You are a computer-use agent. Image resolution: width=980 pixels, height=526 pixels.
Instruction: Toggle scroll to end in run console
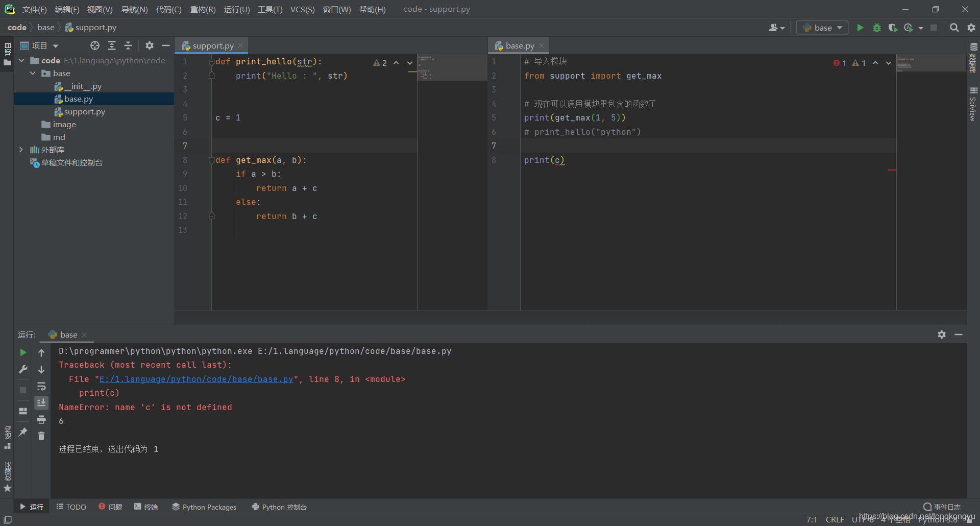point(41,403)
